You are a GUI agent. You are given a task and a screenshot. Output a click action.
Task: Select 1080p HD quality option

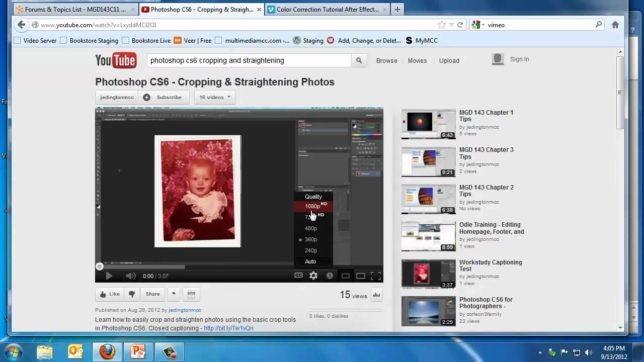coord(312,206)
